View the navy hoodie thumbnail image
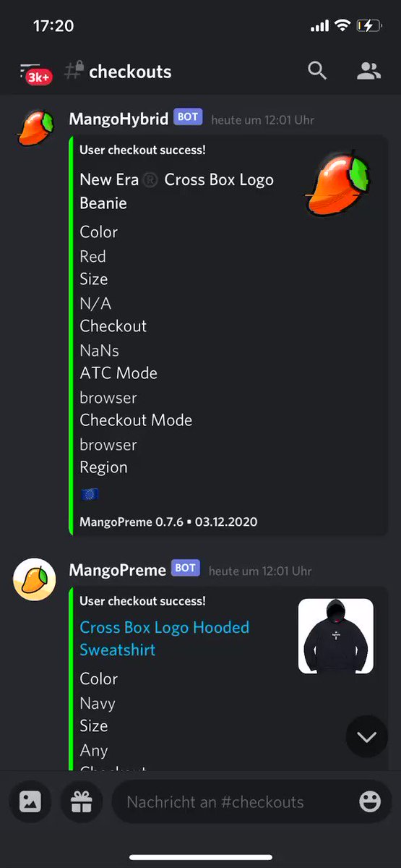 pyautogui.click(x=336, y=637)
